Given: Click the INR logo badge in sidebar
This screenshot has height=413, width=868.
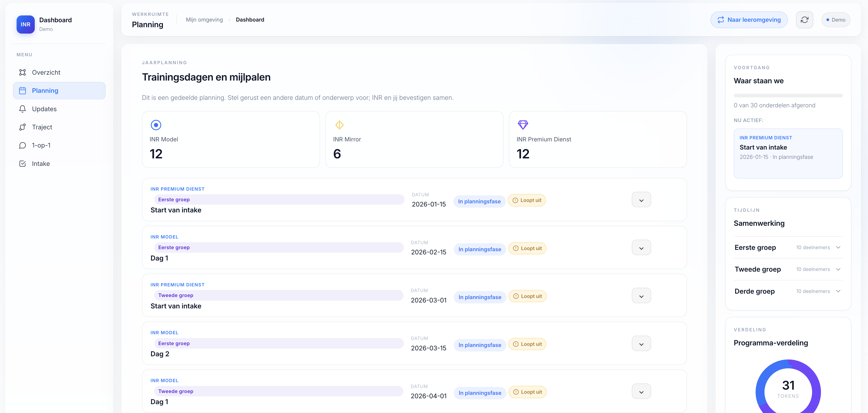Looking at the screenshot, I should pos(26,24).
